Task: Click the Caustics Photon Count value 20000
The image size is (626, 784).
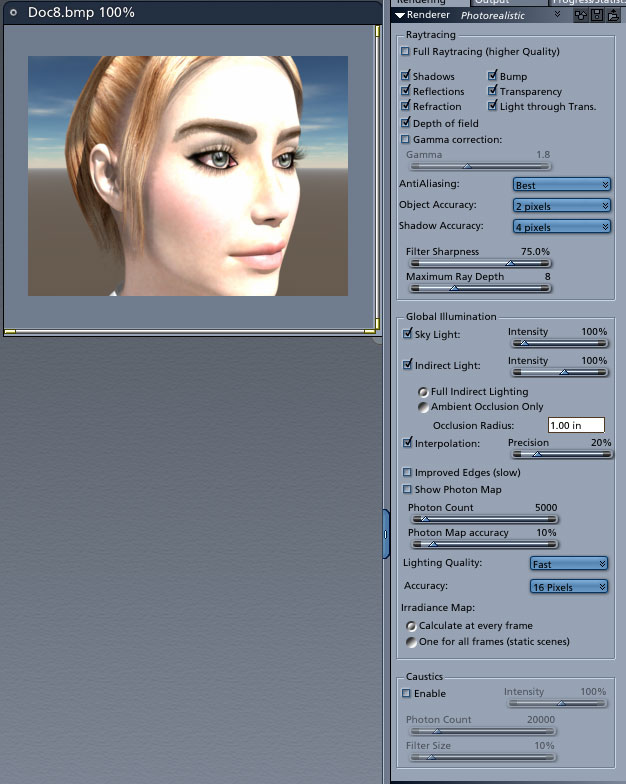Action: click(x=540, y=720)
